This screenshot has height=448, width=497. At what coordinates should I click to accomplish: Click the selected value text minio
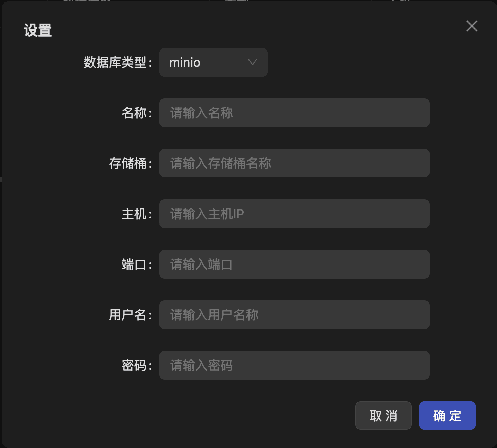coord(185,63)
